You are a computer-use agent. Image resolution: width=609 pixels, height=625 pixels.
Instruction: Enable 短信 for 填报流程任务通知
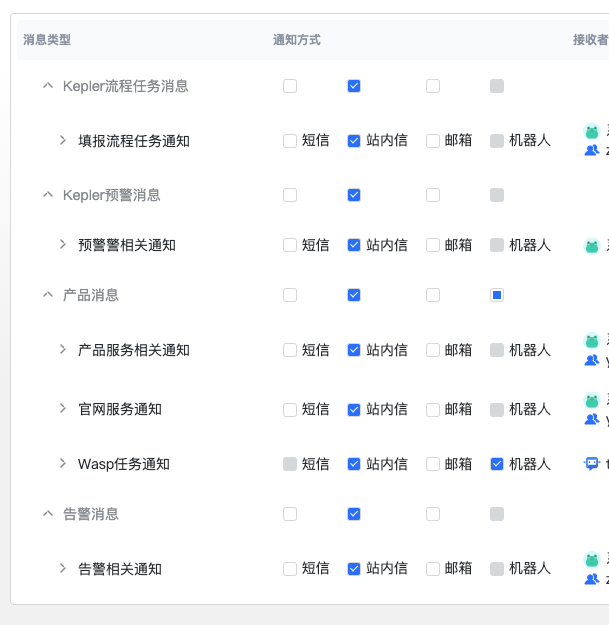(x=290, y=141)
